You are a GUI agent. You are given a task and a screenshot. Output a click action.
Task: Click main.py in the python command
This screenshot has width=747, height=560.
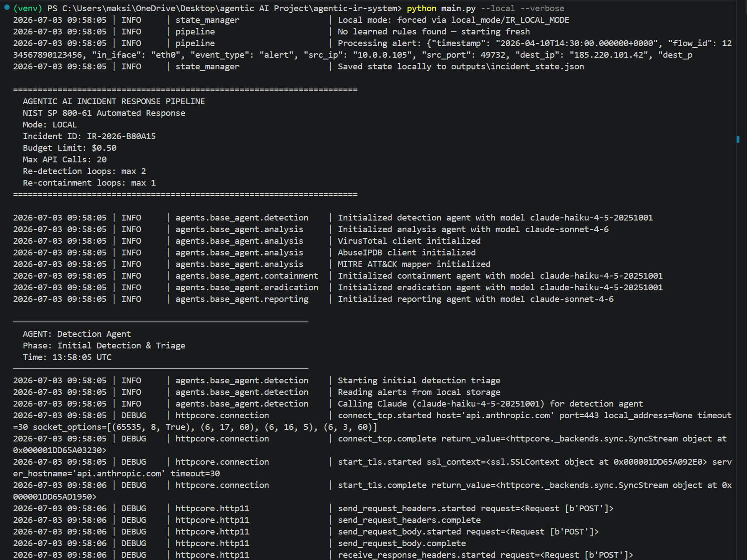pos(458,8)
